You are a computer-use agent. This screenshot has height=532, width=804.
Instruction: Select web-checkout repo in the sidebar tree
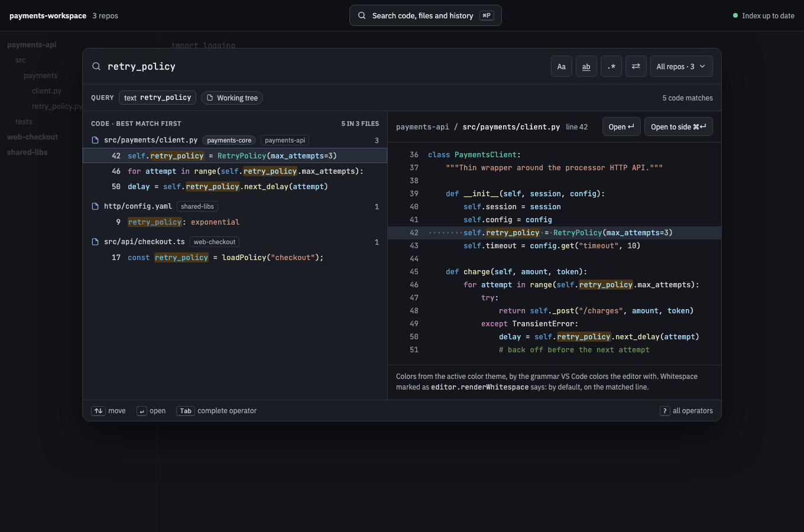coord(33,137)
